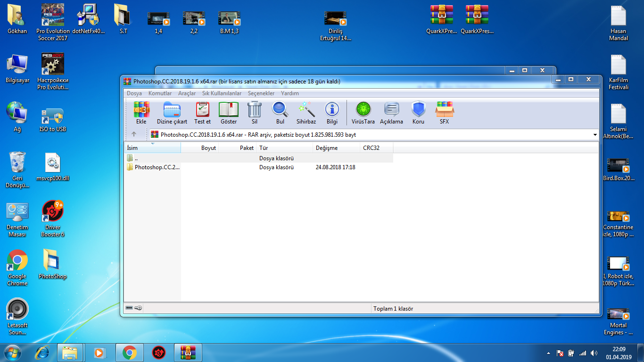Open the Windows Start menu
Image resolution: width=644 pixels, height=362 pixels.
coord(13,352)
